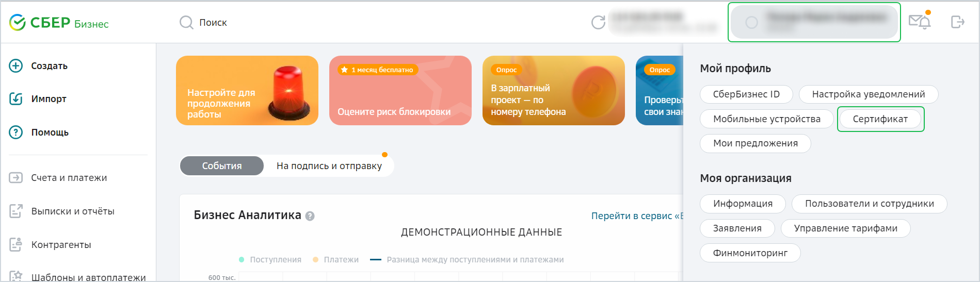The width and height of the screenshot is (980, 282).
Task: Follow the Перейти в сервис link
Action: pyautogui.click(x=637, y=216)
